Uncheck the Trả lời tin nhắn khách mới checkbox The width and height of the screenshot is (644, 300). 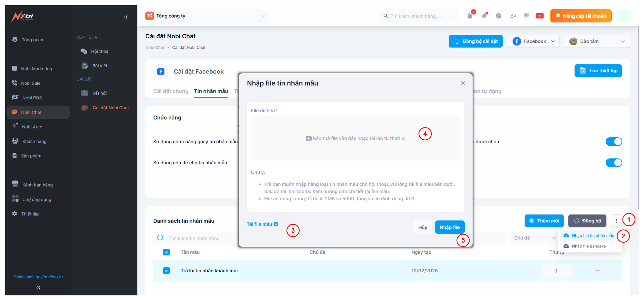tap(166, 271)
